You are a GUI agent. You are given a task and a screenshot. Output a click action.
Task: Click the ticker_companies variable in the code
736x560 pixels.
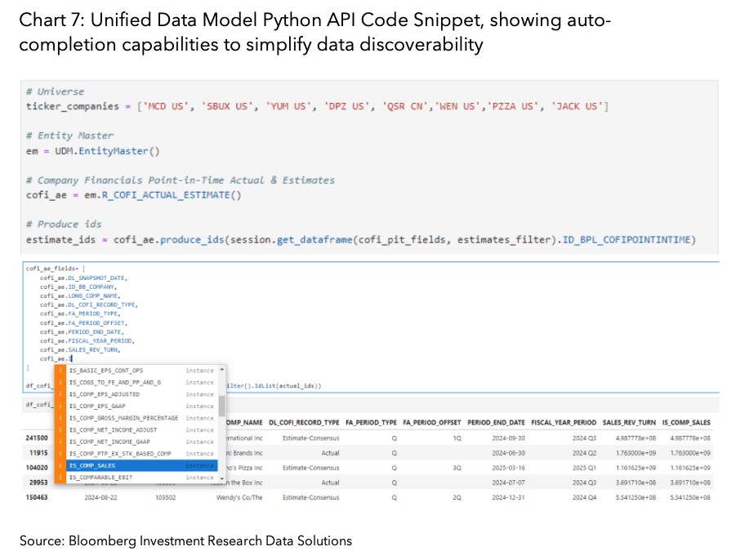[x=72, y=106]
